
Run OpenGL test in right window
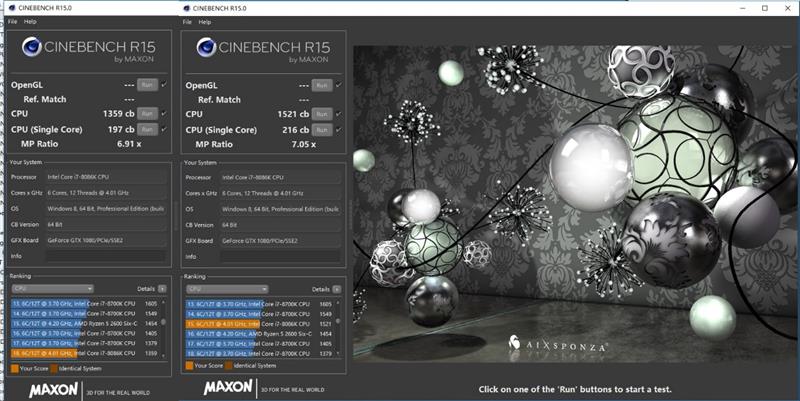click(x=321, y=85)
